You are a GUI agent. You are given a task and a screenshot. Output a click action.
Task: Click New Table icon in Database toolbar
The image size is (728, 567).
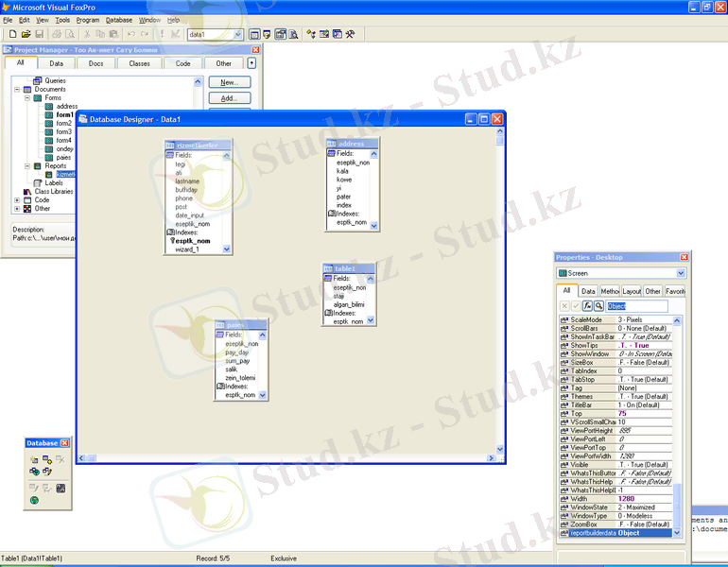click(x=34, y=459)
